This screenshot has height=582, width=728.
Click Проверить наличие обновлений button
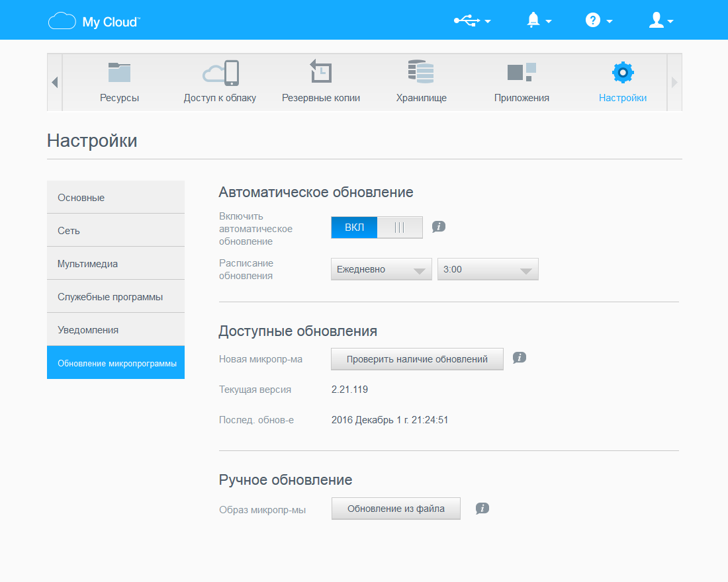[417, 359]
